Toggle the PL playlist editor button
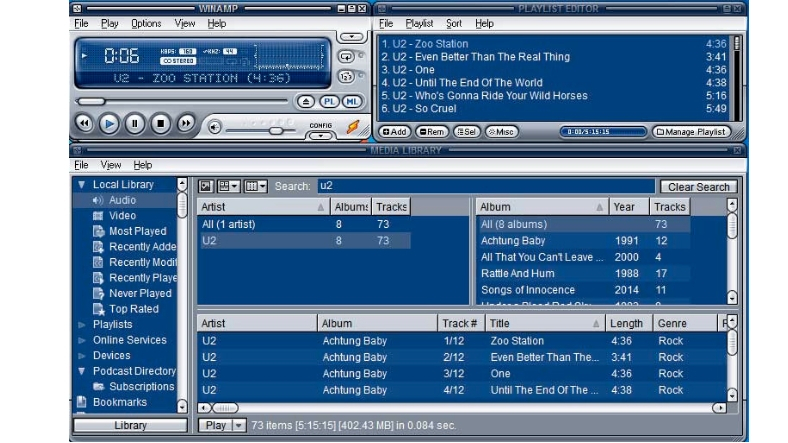Image resolution: width=788 pixels, height=443 pixels. (329, 102)
